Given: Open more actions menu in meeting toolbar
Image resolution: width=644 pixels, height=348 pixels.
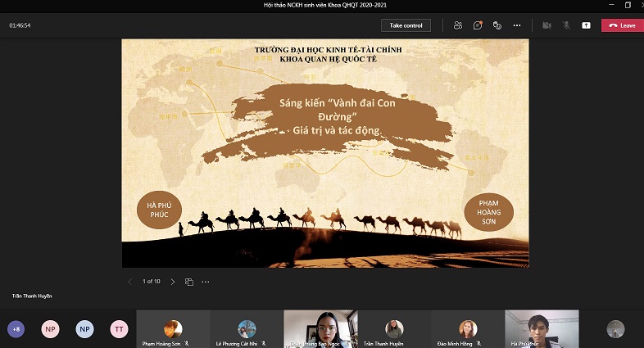Looking at the screenshot, I should 517,25.
